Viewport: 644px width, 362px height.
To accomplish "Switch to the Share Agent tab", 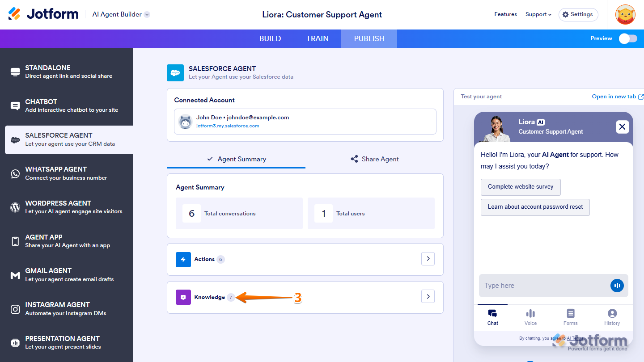I will click(x=374, y=159).
